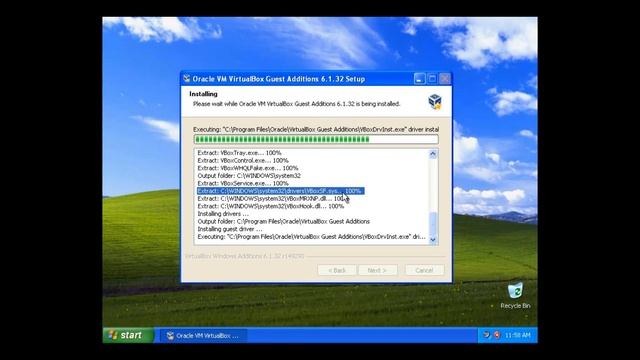Click the Executing status text above progress bar

316,129
